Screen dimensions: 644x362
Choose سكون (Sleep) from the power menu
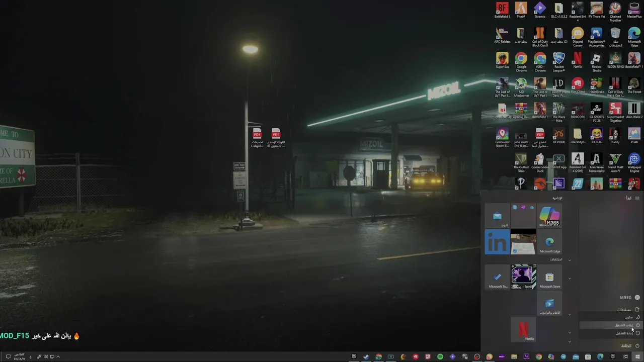610,317
